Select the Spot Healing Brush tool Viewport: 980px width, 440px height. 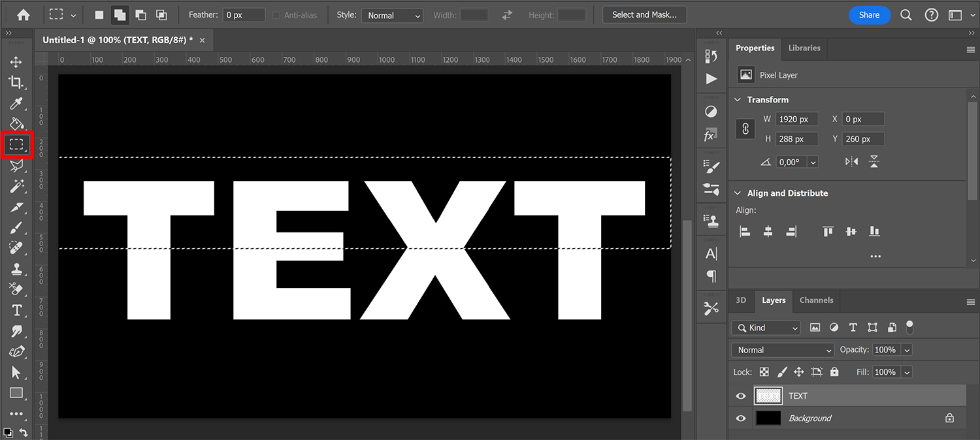[16, 248]
